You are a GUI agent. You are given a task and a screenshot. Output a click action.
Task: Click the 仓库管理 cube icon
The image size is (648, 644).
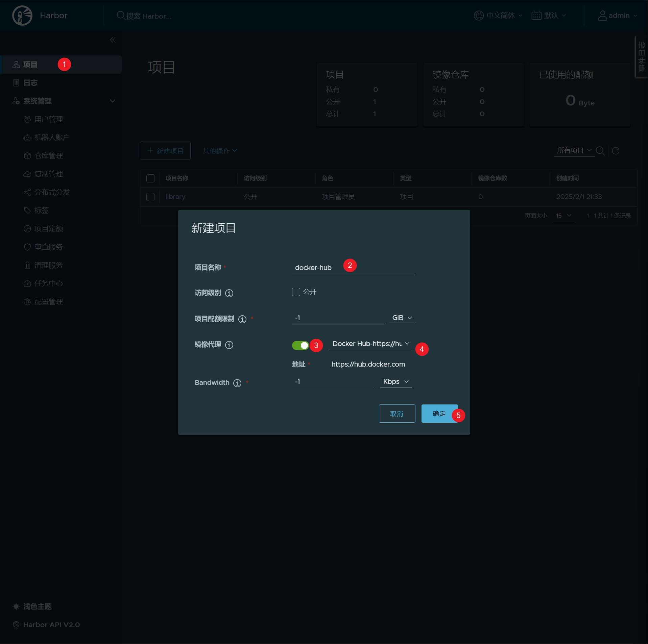pos(27,156)
